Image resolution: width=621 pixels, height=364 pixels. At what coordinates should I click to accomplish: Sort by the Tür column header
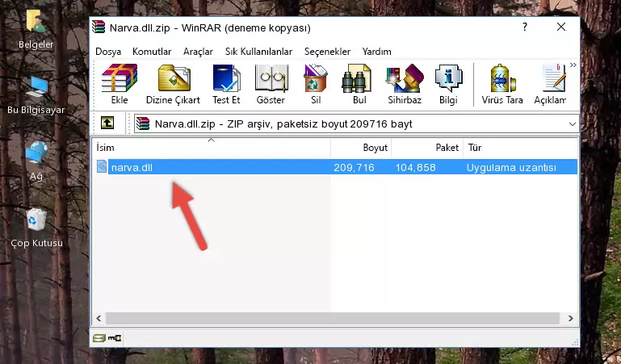pyautogui.click(x=520, y=148)
